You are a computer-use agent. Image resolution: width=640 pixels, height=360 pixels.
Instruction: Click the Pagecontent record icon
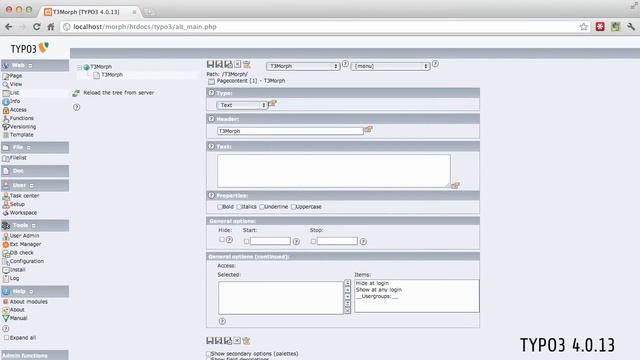211,81
